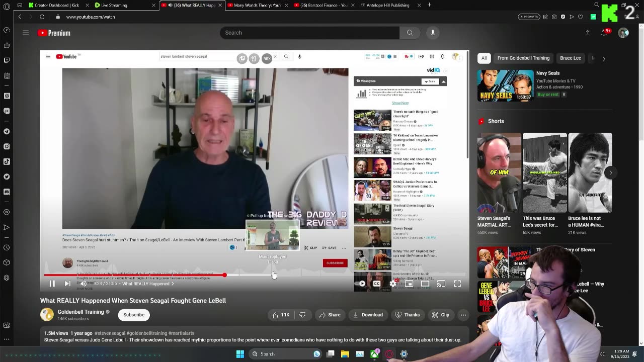Open a new browser tab
Viewport: 644px width, 362px height.
coord(429,5)
